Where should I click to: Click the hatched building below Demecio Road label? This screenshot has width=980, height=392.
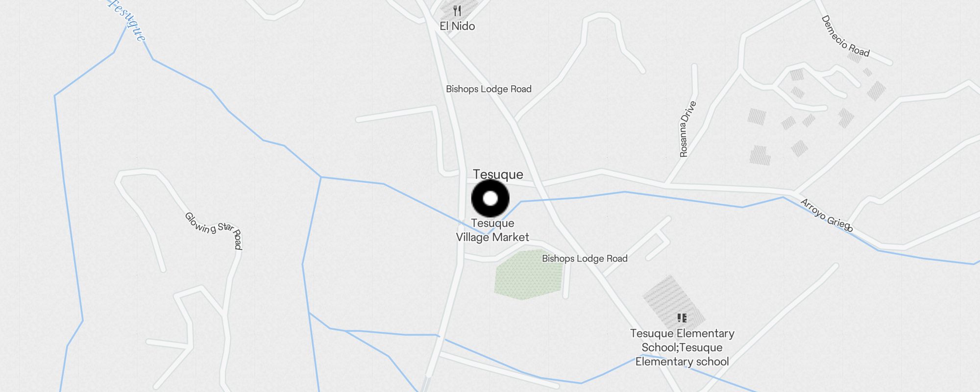[x=854, y=57]
